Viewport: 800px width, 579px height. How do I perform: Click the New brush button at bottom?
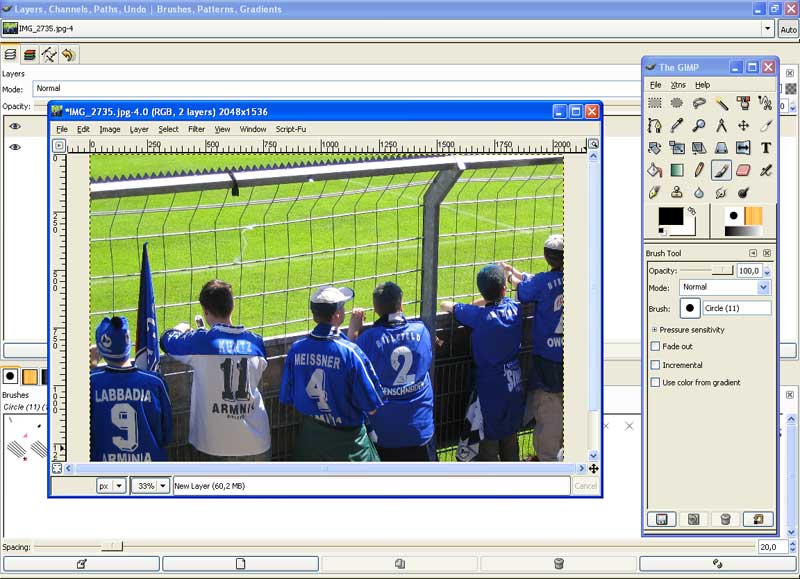point(240,563)
